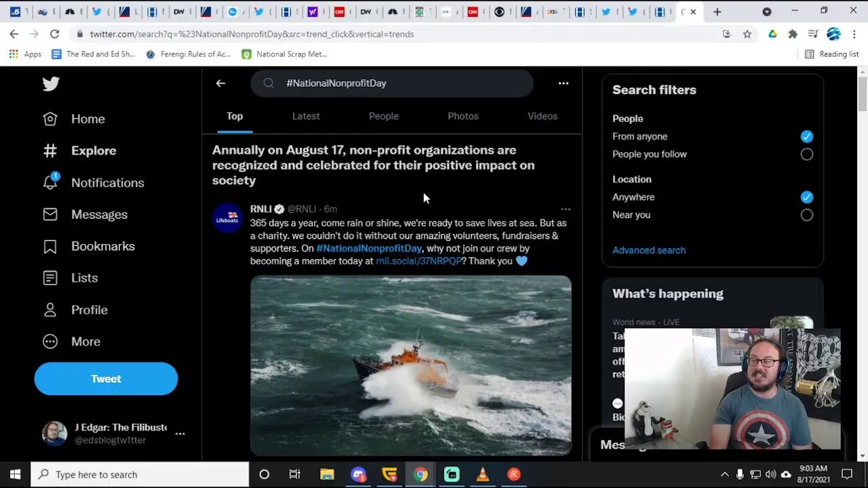
Task: Open the Apps bookmarks shortcut
Action: [25, 54]
